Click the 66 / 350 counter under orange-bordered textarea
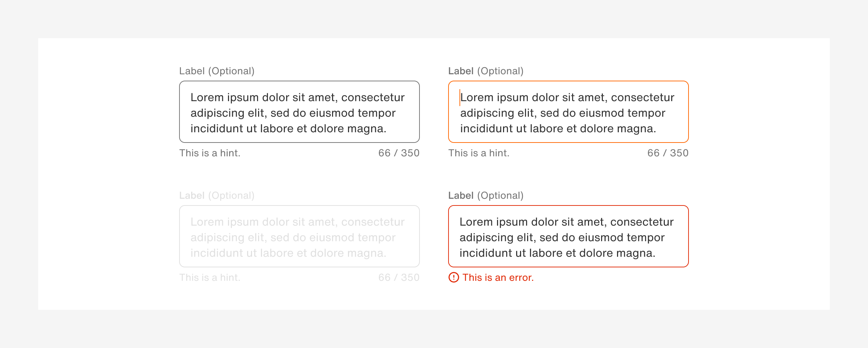868x348 pixels. (x=668, y=153)
